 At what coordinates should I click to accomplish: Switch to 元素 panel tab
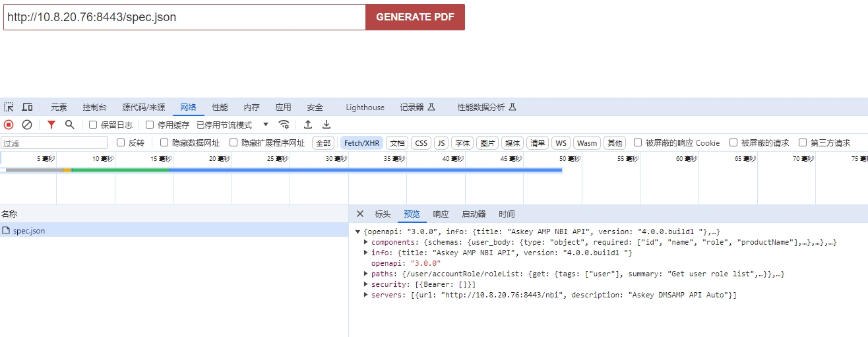coord(59,107)
